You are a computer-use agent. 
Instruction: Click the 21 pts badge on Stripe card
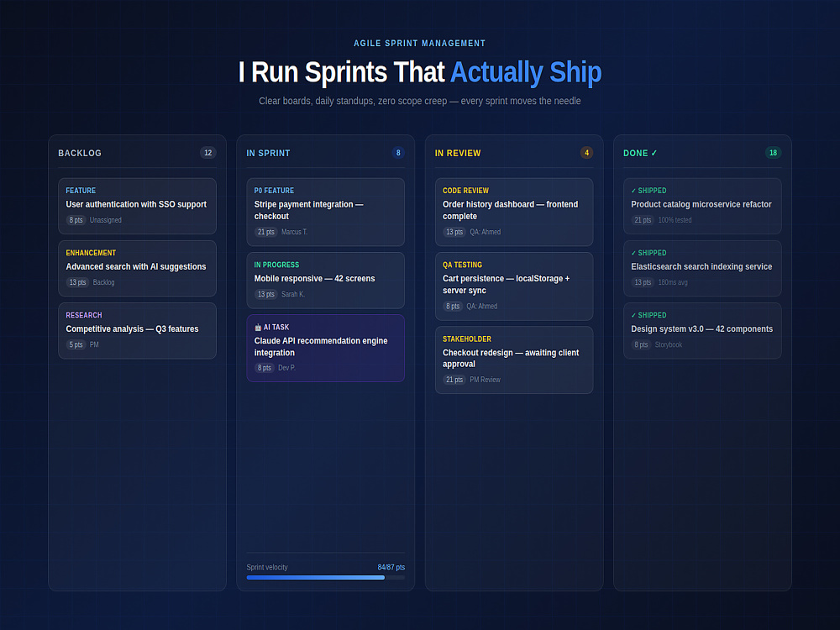[x=265, y=232]
